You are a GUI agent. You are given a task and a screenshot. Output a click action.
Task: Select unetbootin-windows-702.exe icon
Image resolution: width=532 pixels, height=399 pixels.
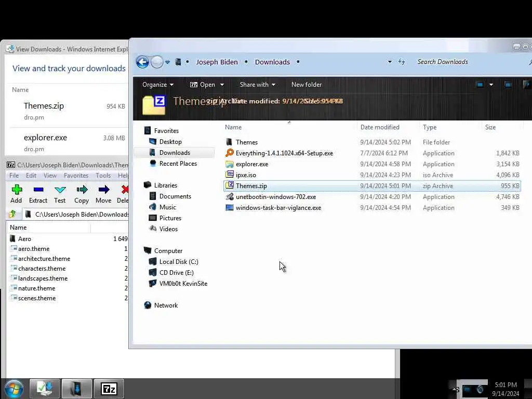coord(230,196)
